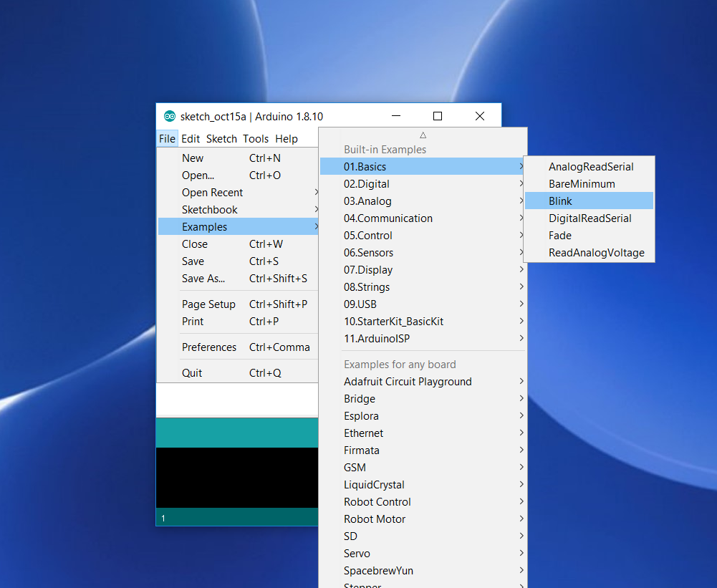The height and width of the screenshot is (588, 717).
Task: Minimize the Arduino window
Action: [x=396, y=116]
